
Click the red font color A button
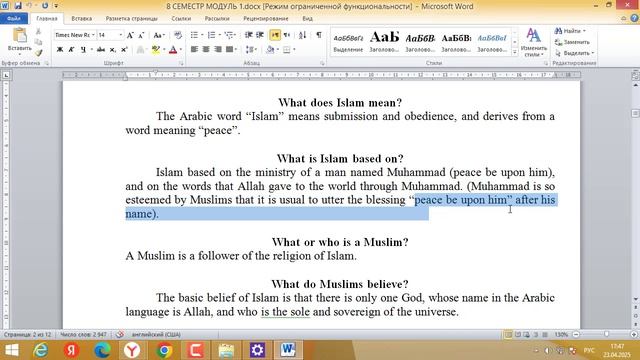click(x=173, y=50)
